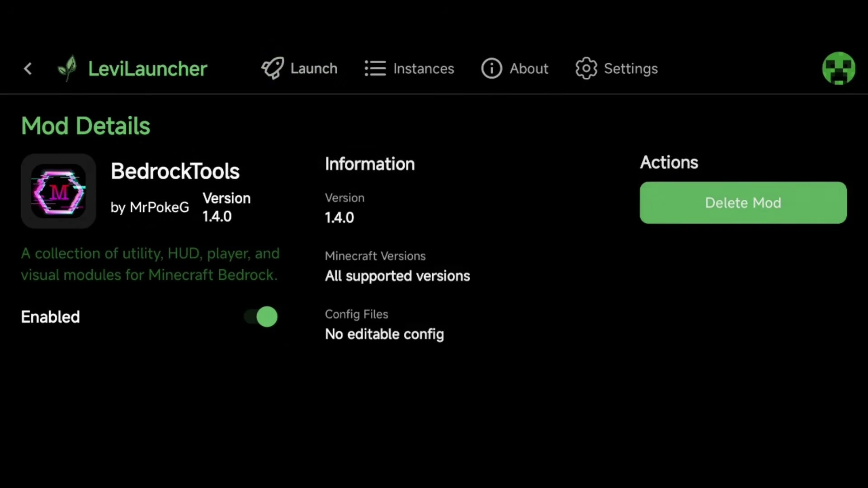The height and width of the screenshot is (488, 868).
Task: Click the Delete Mod button
Action: click(x=743, y=203)
